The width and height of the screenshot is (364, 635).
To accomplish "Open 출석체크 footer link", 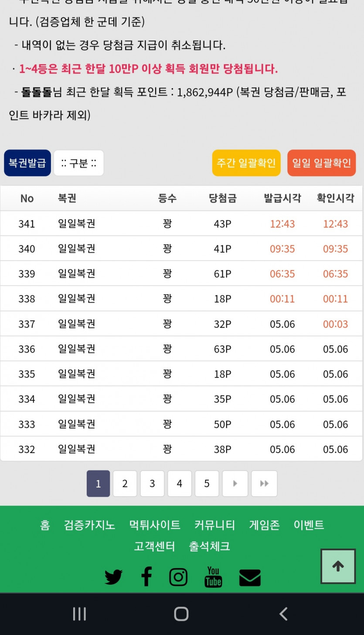I will point(209,546).
